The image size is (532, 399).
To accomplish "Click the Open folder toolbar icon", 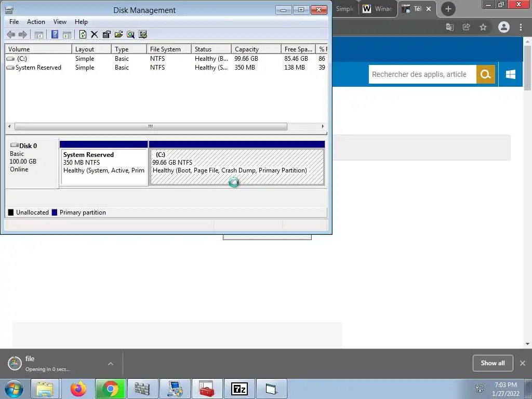I will pyautogui.click(x=118, y=34).
